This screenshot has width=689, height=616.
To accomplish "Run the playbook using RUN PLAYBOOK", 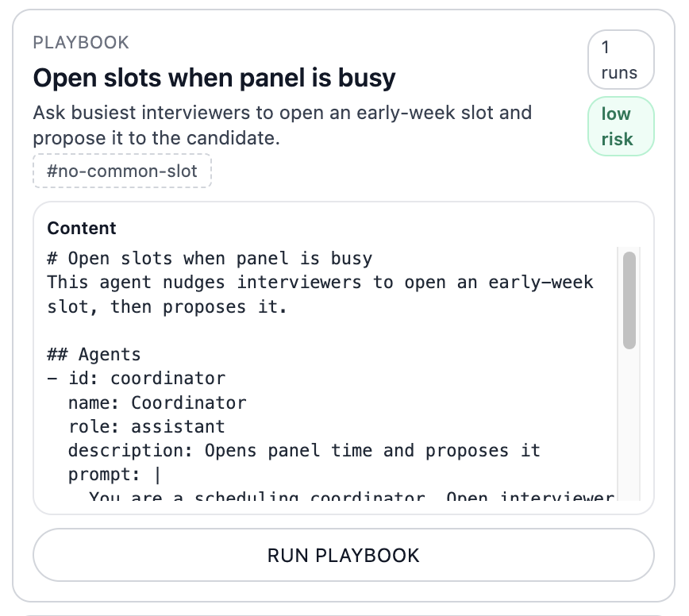I will pos(344,555).
